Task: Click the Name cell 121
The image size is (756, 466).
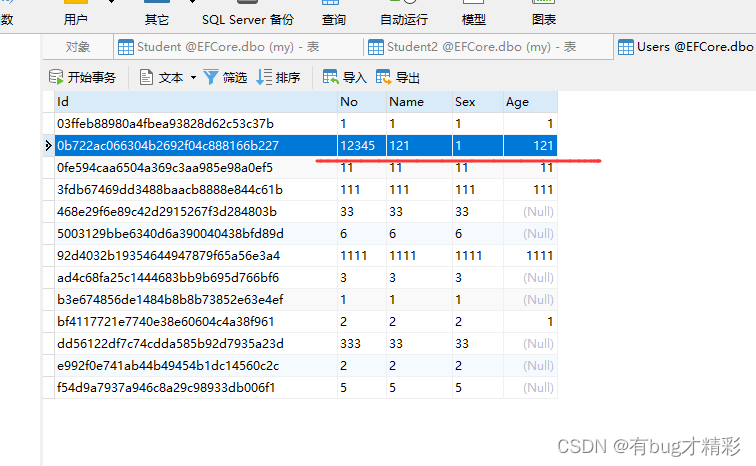Action: 419,146
